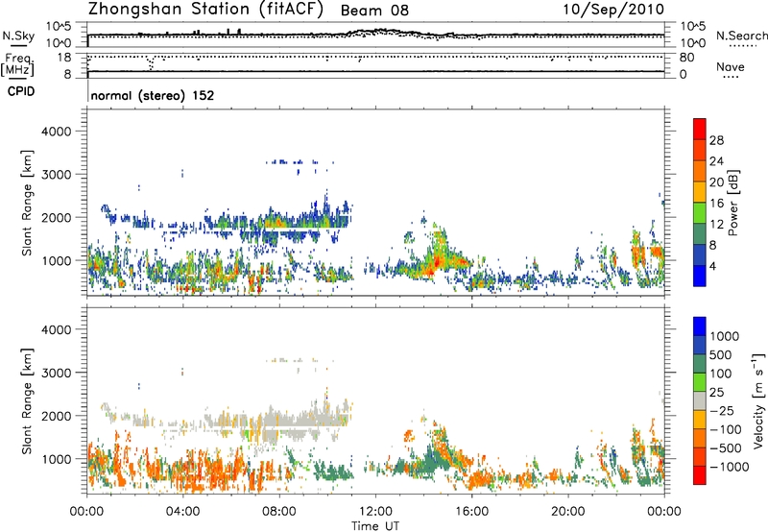
Task: Click the '25' velocity colorbar value
Action: click(716, 393)
